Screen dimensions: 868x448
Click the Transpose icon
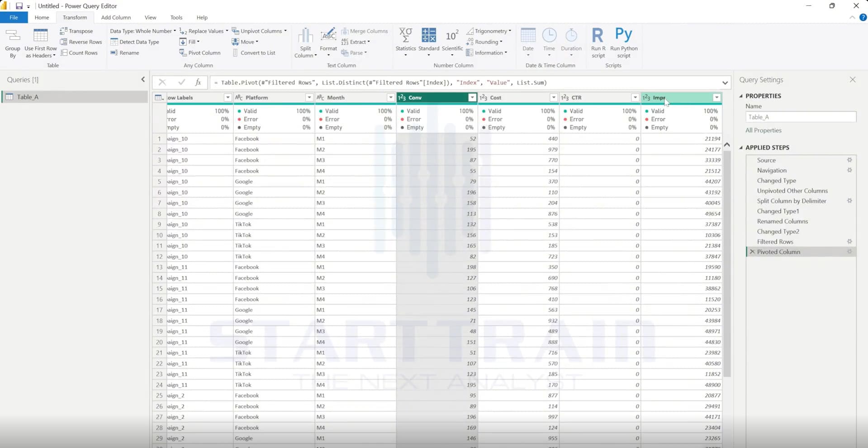(x=64, y=31)
